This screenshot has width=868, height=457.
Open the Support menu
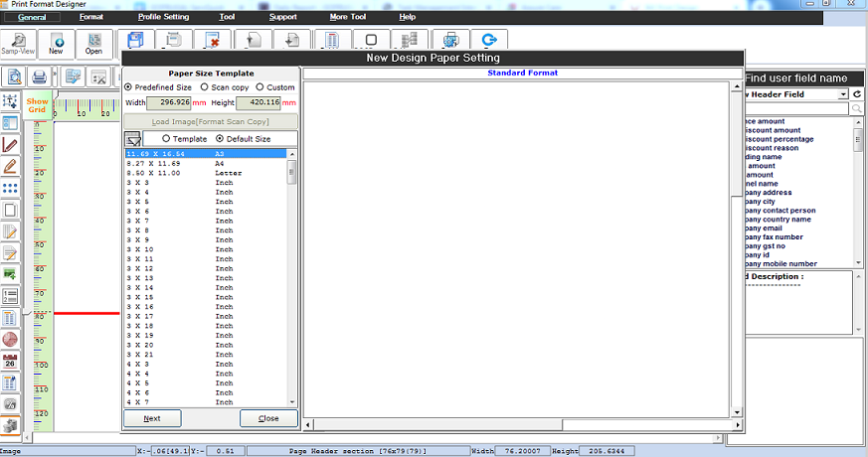[283, 17]
